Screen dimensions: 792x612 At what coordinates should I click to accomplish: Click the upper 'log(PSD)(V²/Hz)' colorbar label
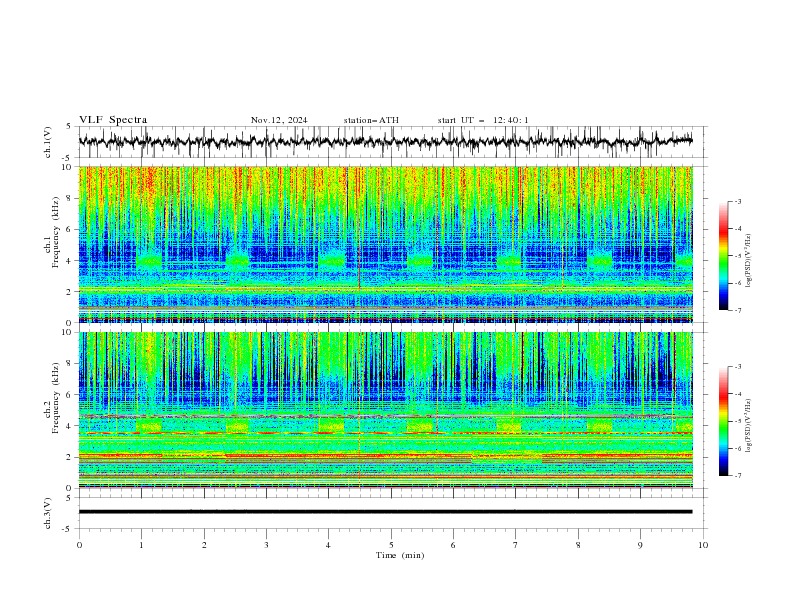click(x=749, y=261)
